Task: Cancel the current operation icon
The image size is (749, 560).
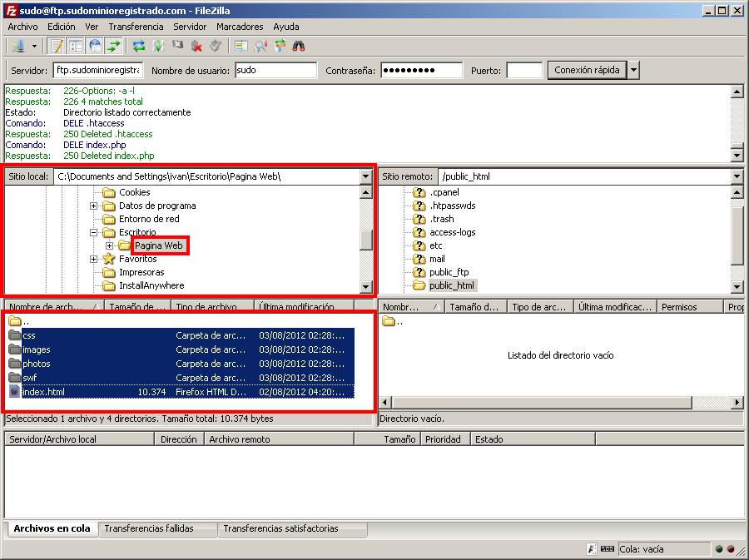Action: (x=178, y=47)
